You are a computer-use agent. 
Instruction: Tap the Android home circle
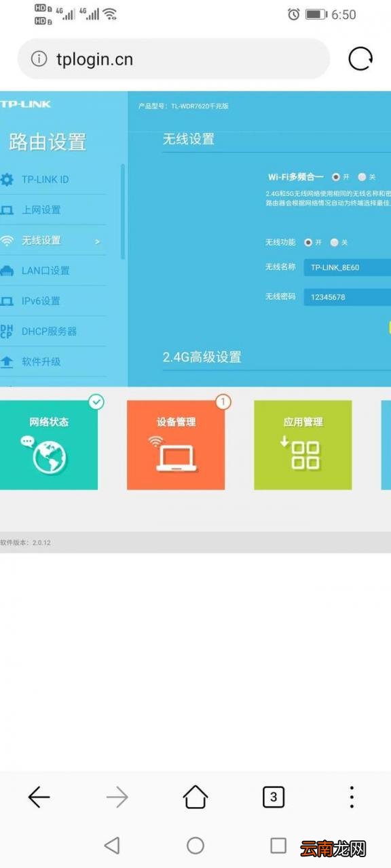[195, 845]
